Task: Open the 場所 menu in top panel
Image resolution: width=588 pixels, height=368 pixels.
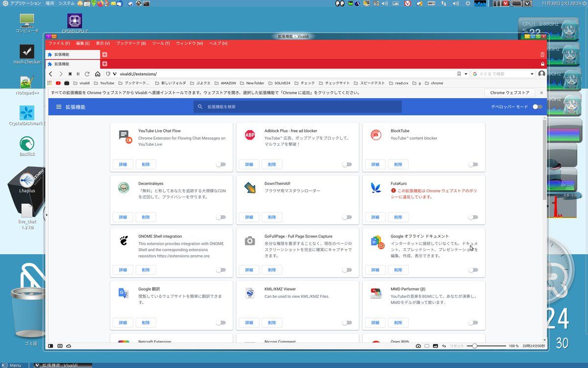Action: [x=50, y=3]
